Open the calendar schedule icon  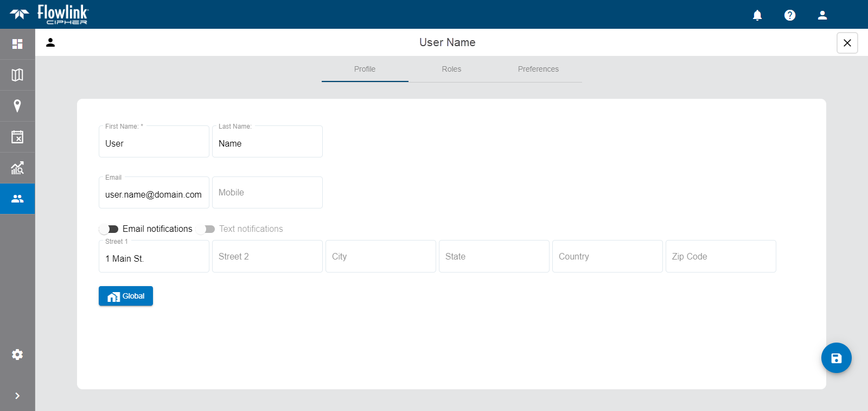coord(17,137)
